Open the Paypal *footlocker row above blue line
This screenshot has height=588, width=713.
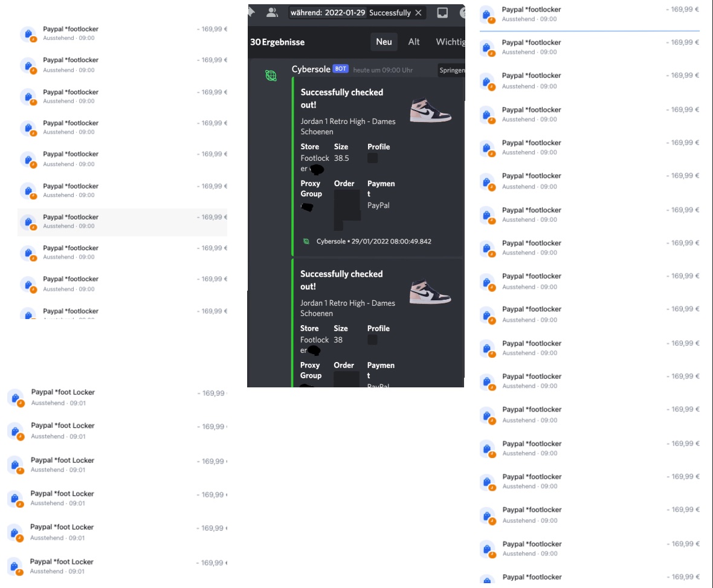(589, 14)
